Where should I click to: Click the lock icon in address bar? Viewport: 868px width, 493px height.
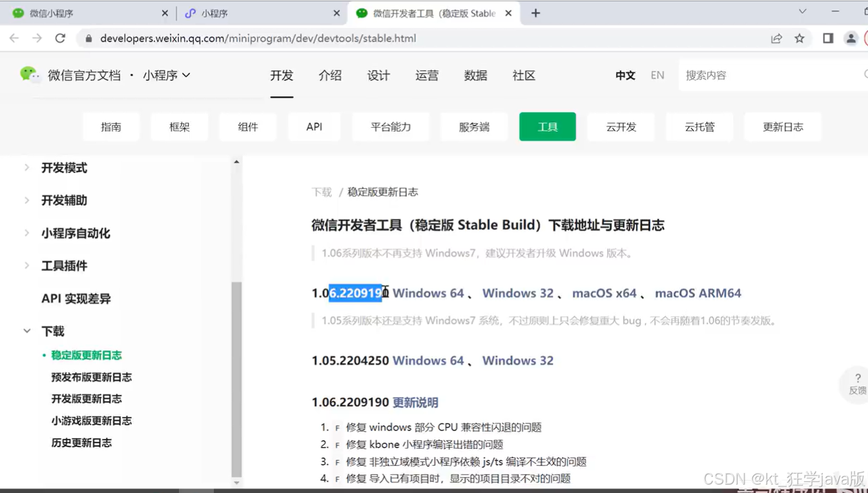tap(88, 39)
